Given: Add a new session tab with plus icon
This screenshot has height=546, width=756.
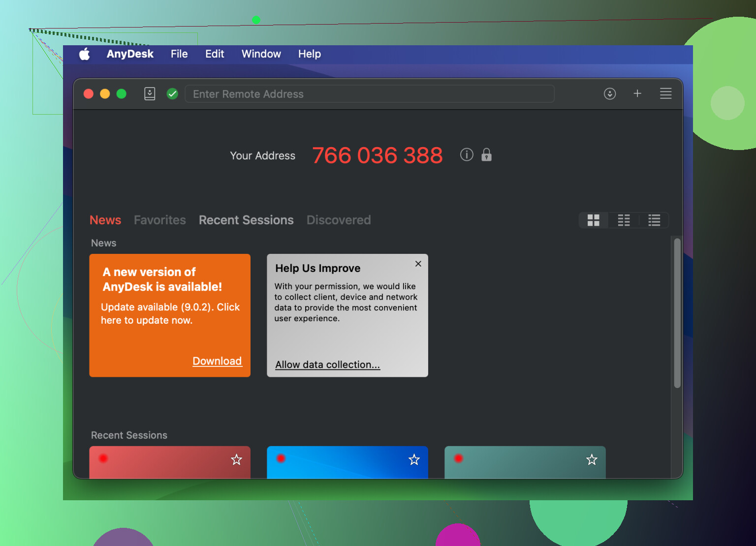Looking at the screenshot, I should click(x=637, y=93).
